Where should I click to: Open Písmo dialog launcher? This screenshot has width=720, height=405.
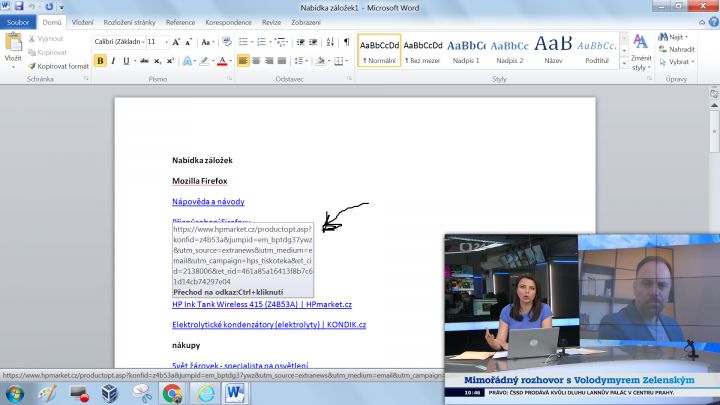[x=229, y=79]
